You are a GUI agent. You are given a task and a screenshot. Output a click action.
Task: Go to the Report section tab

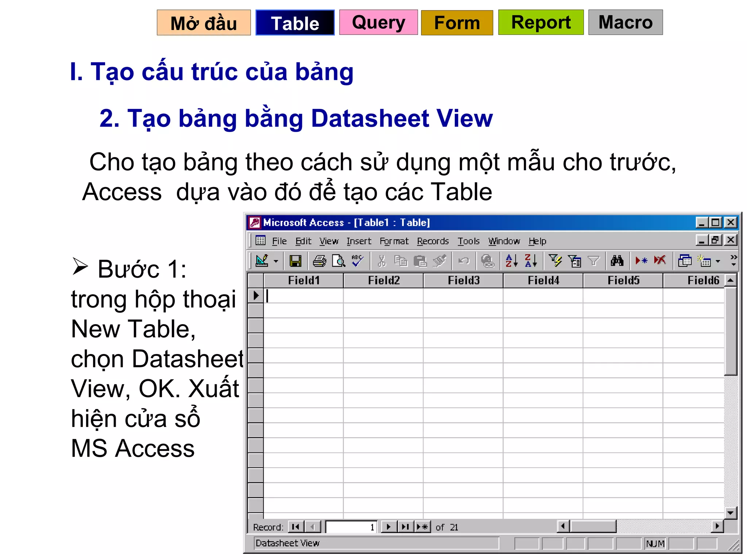[541, 22]
